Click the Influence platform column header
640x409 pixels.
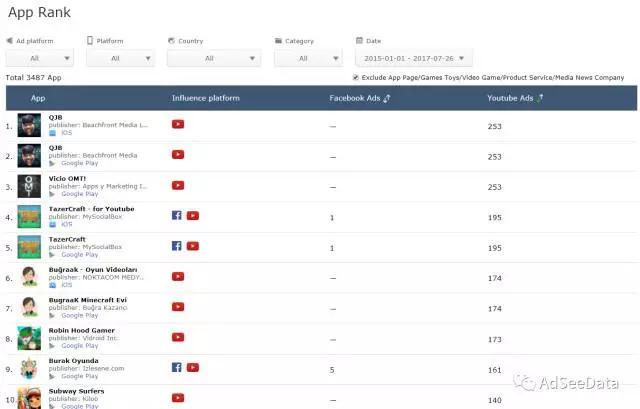205,98
